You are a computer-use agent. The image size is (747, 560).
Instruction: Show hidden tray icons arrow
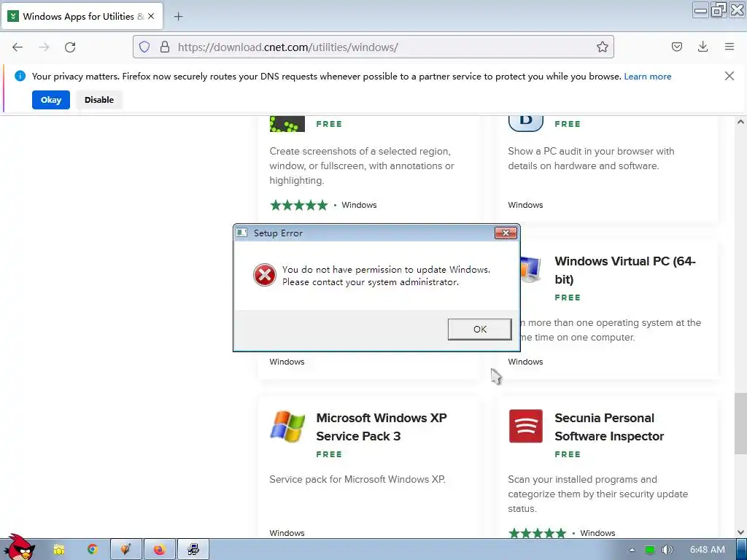[632, 550]
